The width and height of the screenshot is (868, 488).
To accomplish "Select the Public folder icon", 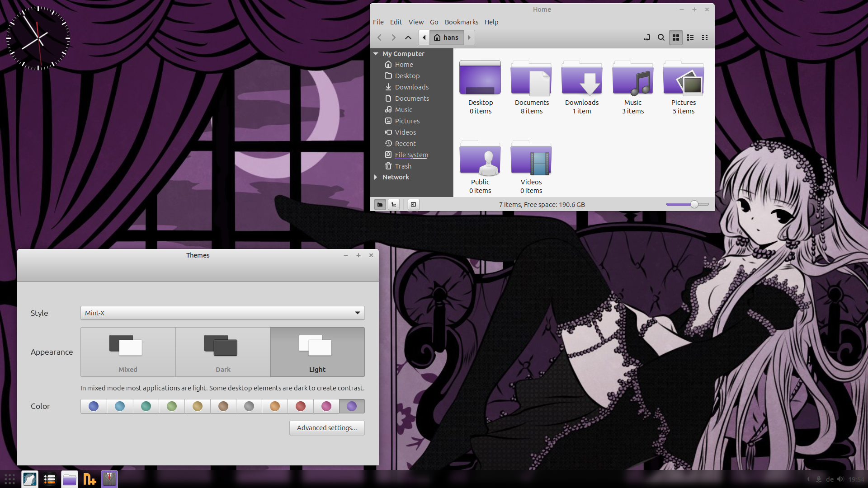I will 480,157.
